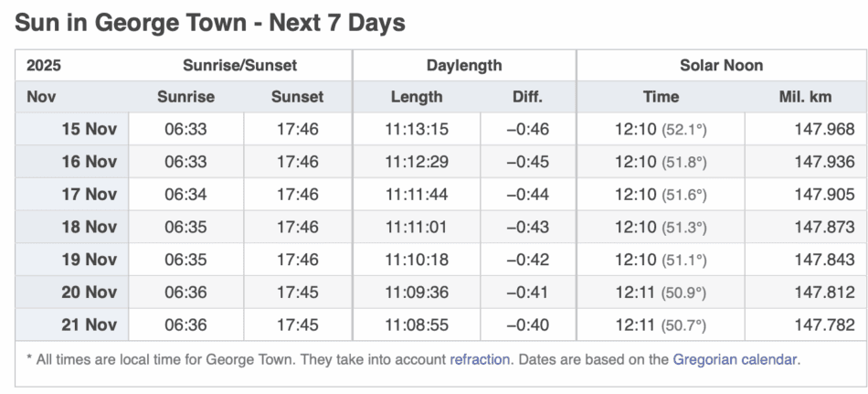Click the Diff. column header
Viewport: 868px width, 394px height.
tap(527, 97)
